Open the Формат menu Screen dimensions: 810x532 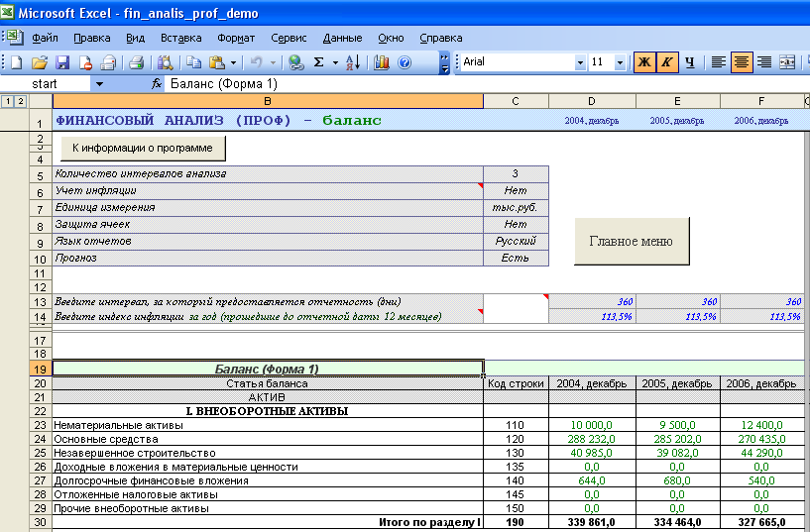pos(235,38)
